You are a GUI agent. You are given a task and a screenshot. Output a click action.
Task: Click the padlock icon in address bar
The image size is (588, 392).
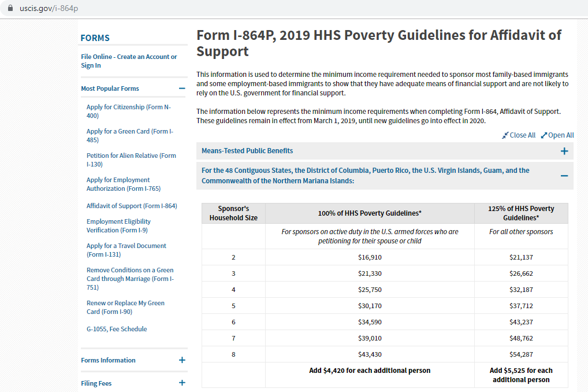[x=10, y=8]
